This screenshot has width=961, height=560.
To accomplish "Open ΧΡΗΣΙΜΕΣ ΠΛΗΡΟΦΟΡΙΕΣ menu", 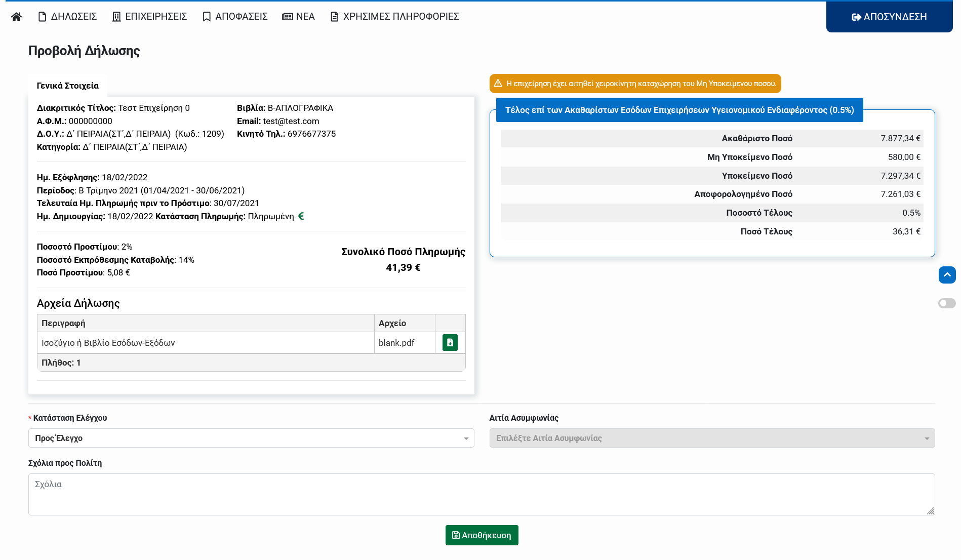I will point(394,17).
